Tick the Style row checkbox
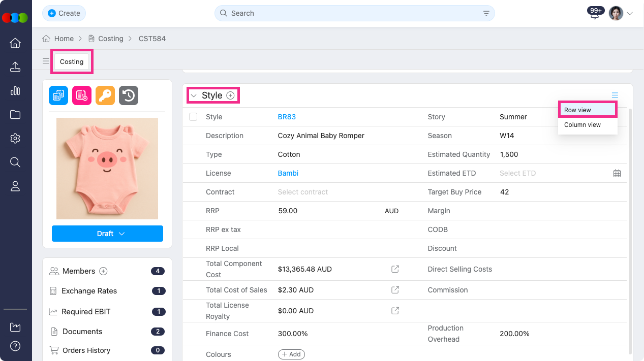 (193, 117)
